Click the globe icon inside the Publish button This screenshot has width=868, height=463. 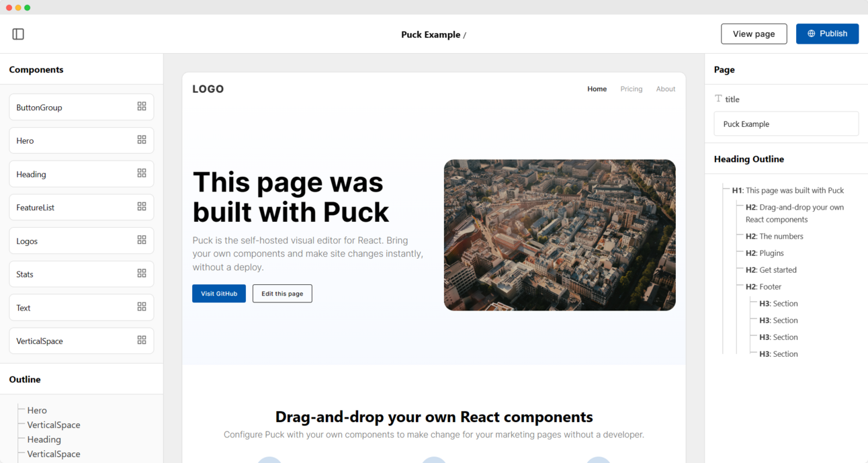pos(811,34)
